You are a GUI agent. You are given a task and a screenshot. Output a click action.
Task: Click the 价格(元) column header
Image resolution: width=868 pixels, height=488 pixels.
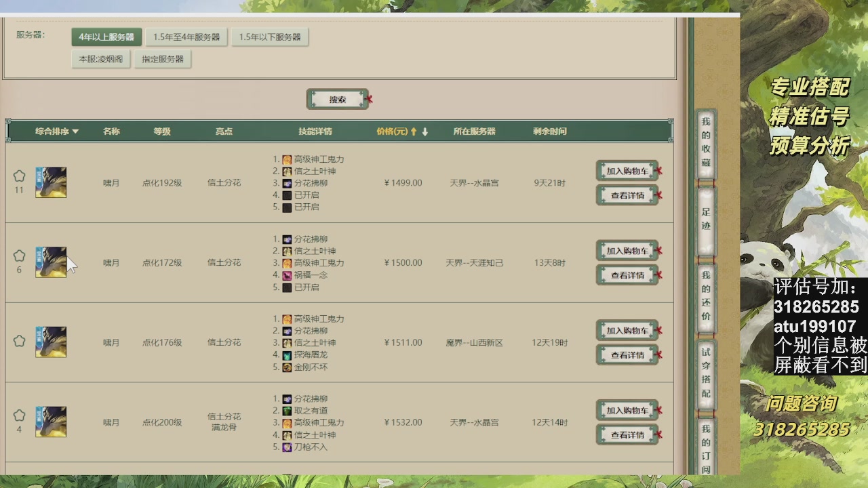[x=392, y=131]
